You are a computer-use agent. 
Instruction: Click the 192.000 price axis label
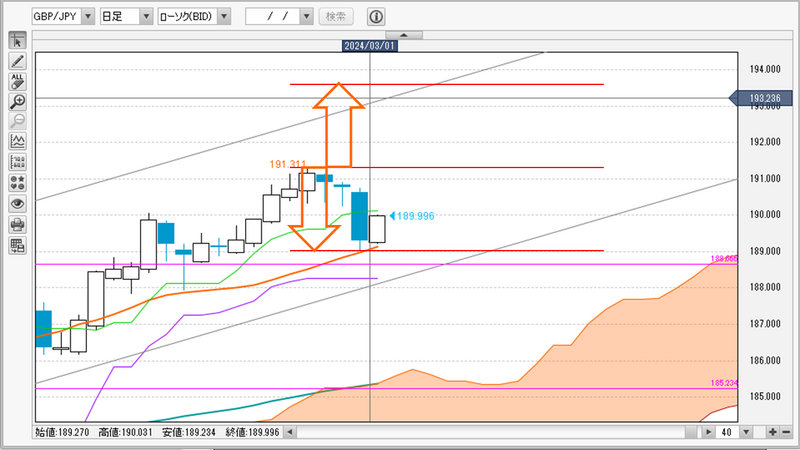click(765, 142)
